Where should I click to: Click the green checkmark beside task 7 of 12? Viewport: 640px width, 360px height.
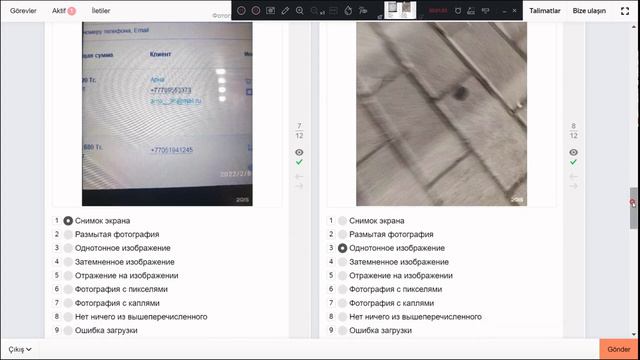click(299, 162)
